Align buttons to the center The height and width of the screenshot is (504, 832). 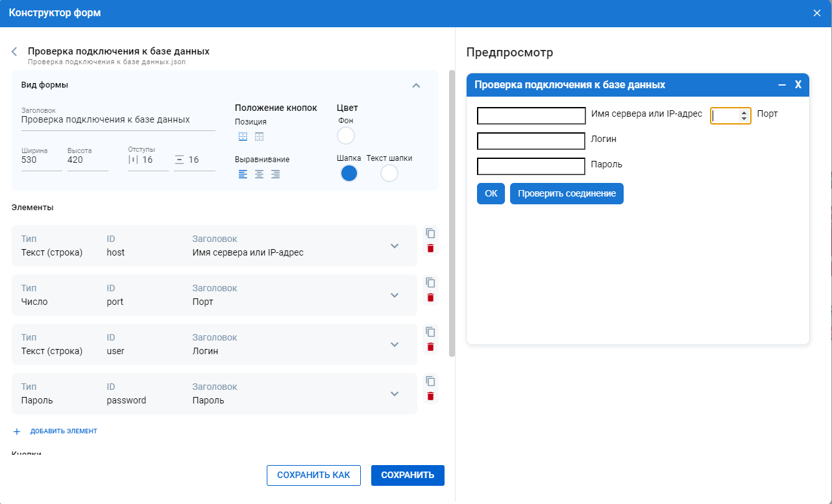click(x=259, y=174)
